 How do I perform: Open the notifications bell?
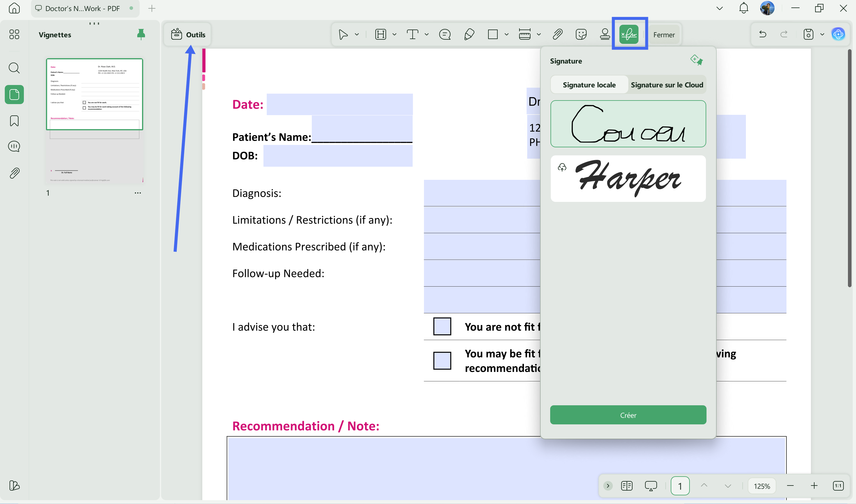[x=744, y=8]
